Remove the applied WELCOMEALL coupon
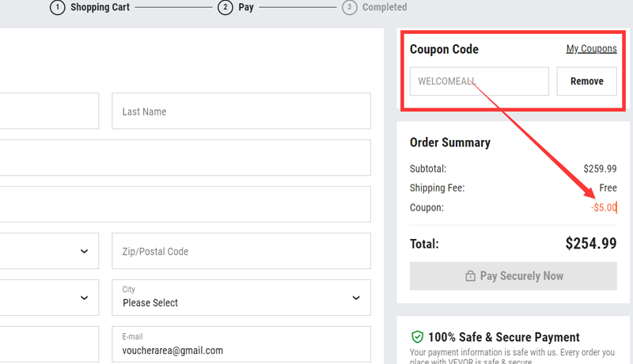 click(x=586, y=82)
